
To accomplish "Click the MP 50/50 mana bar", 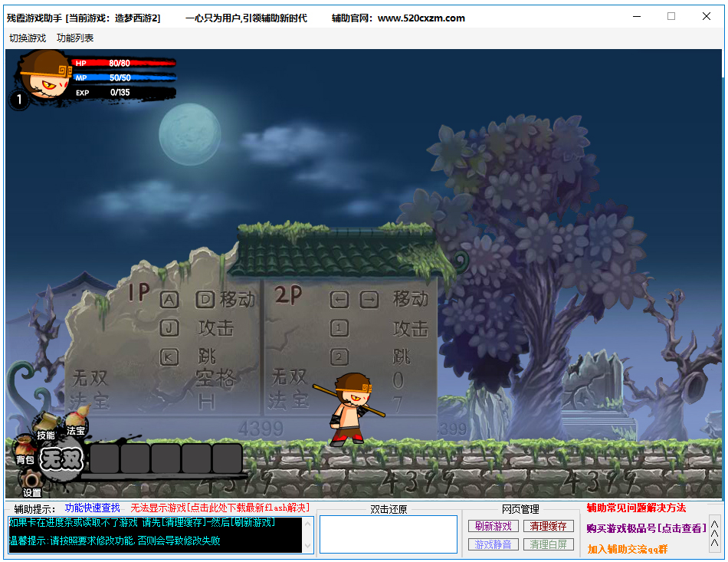I will (124, 77).
